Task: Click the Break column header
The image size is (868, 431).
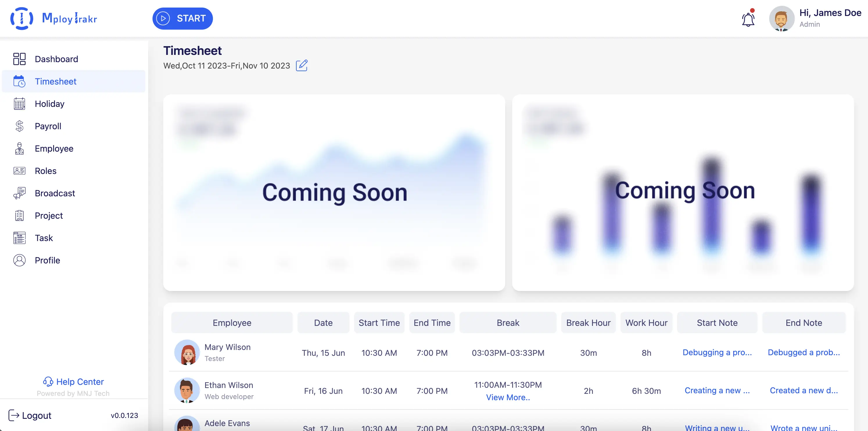Action: tap(508, 322)
